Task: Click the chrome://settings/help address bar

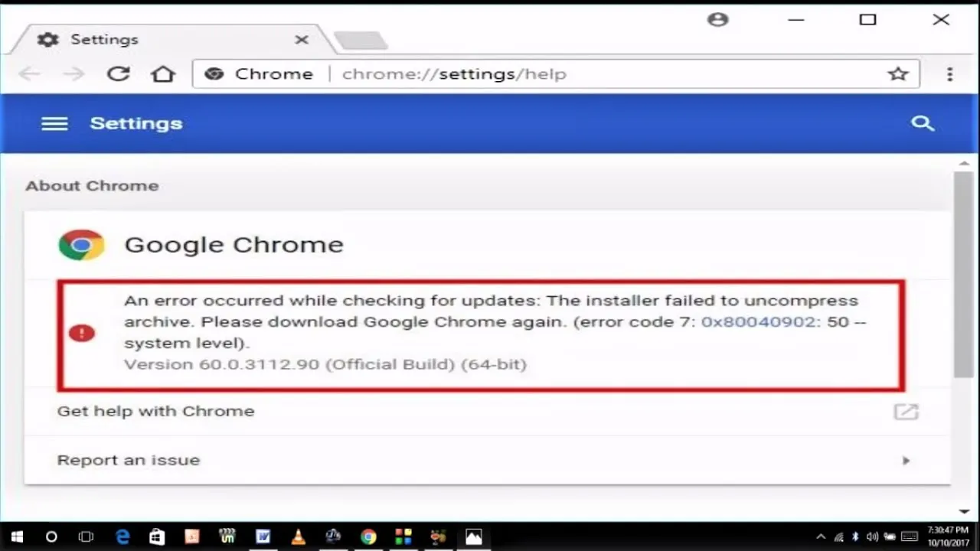Action: pyautogui.click(x=555, y=73)
